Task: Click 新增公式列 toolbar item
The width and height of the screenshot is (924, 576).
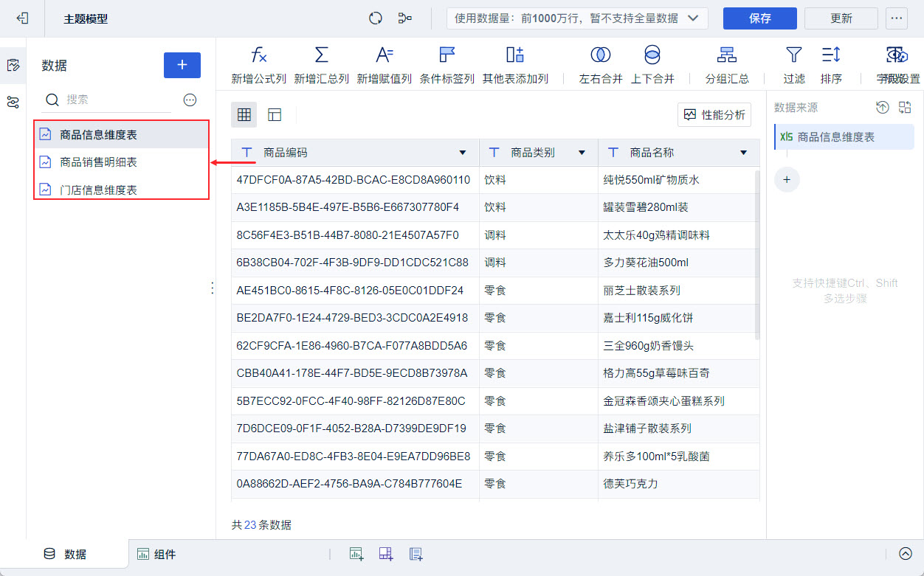Action: coord(259,66)
